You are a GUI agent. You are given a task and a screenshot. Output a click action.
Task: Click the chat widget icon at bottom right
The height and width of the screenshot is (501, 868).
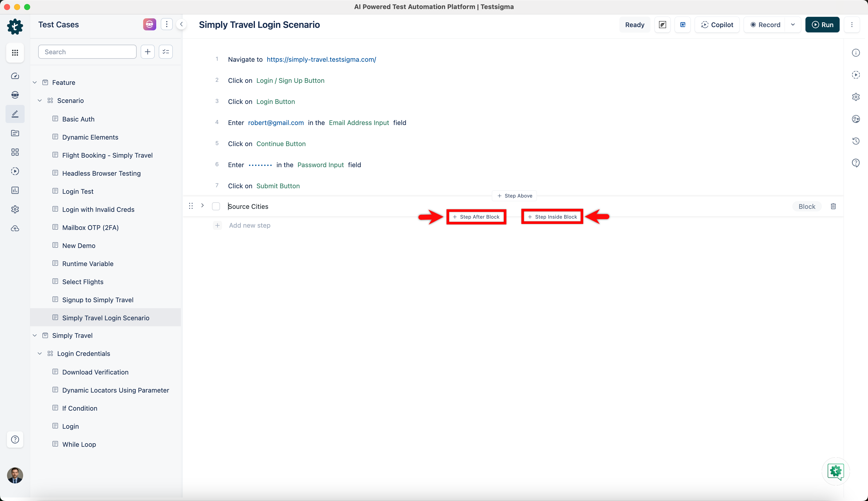[836, 471]
